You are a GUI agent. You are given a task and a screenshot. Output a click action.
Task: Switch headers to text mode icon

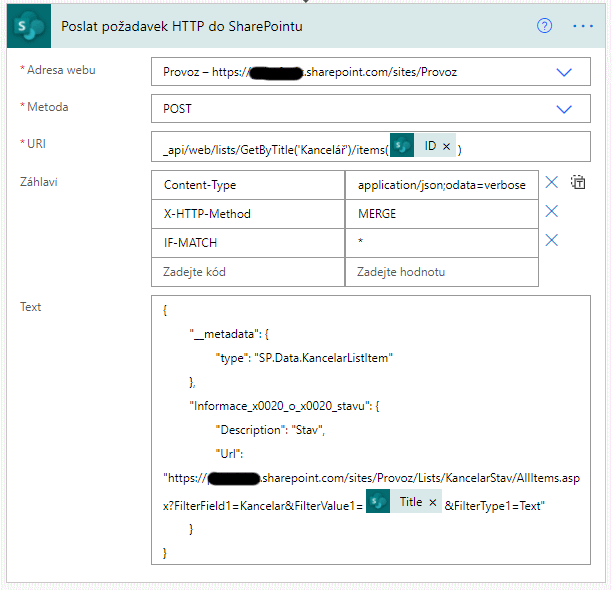(x=578, y=182)
